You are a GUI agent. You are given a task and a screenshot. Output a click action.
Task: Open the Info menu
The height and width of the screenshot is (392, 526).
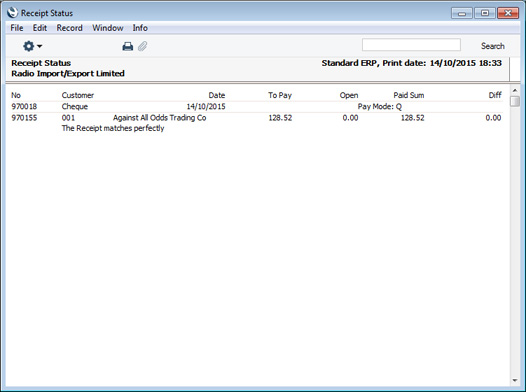(x=140, y=28)
